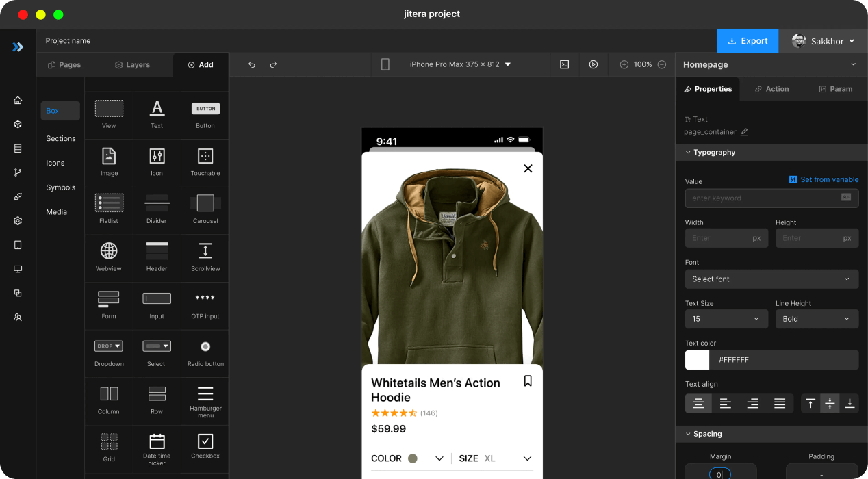Click the play preview icon
868x479 pixels.
[593, 64]
